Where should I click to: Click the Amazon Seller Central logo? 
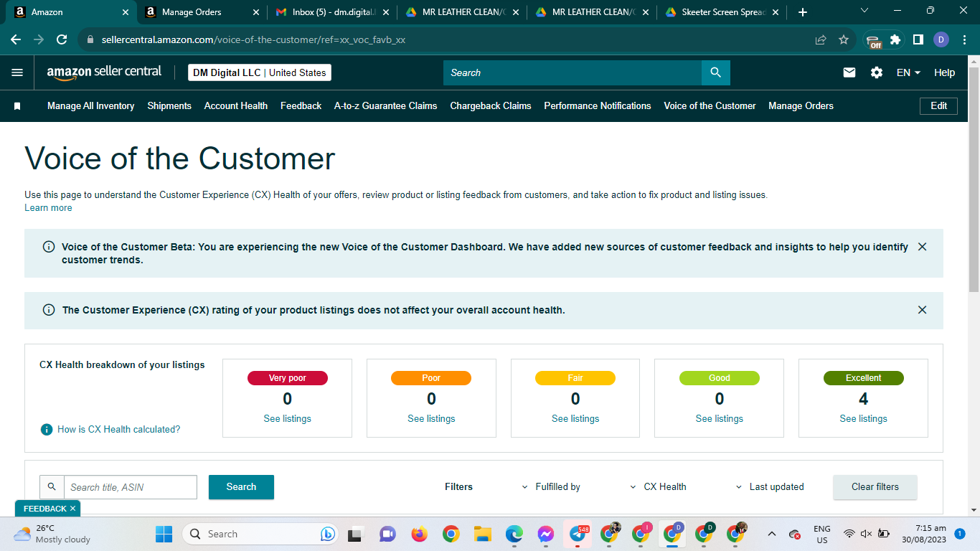pos(104,72)
